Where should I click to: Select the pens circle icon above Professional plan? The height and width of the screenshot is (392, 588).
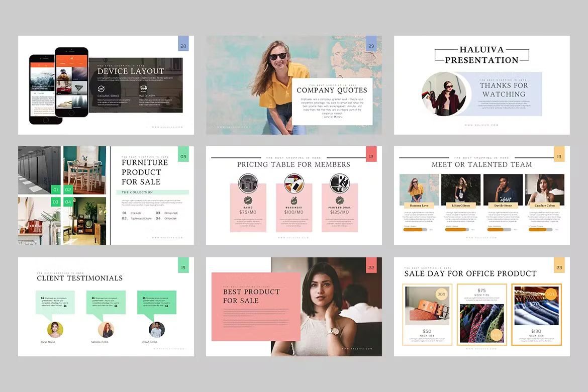pos(339,183)
